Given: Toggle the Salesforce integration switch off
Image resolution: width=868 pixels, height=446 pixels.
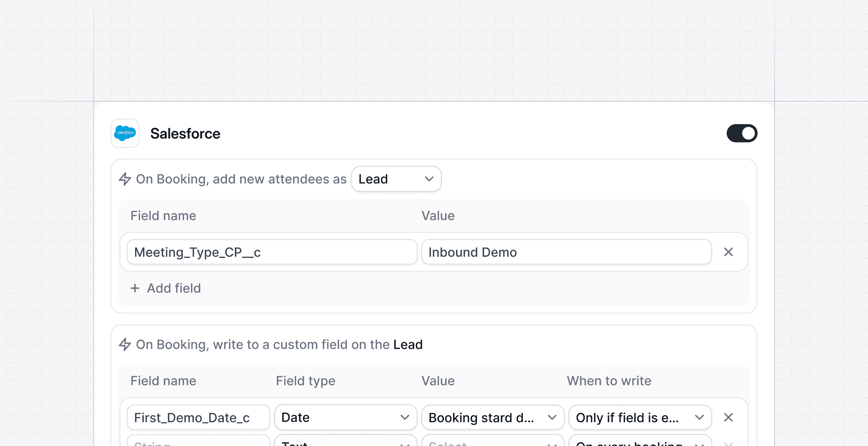Looking at the screenshot, I should [x=742, y=133].
